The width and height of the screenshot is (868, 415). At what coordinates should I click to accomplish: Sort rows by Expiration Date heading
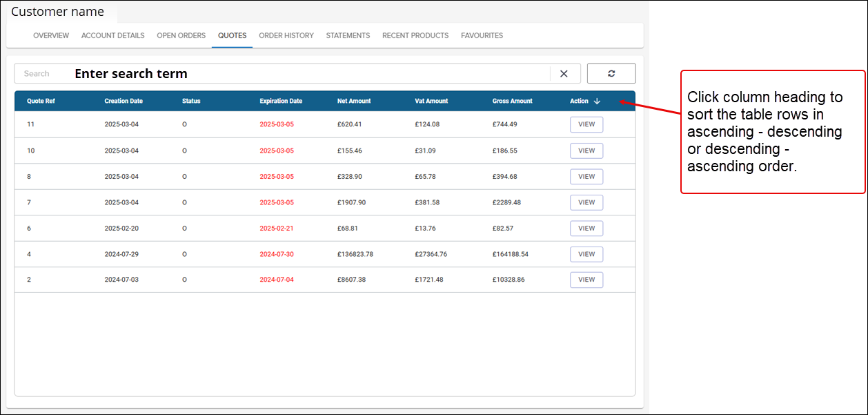click(x=281, y=102)
